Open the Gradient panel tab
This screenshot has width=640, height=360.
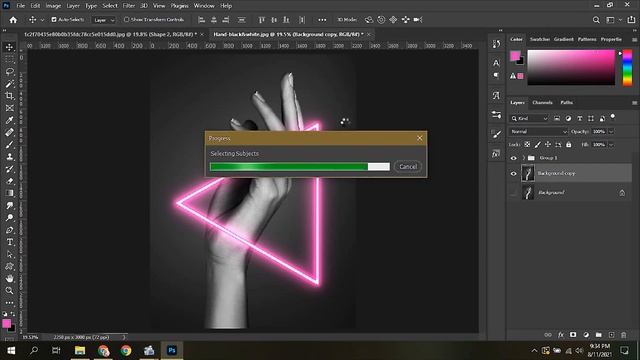pos(564,40)
